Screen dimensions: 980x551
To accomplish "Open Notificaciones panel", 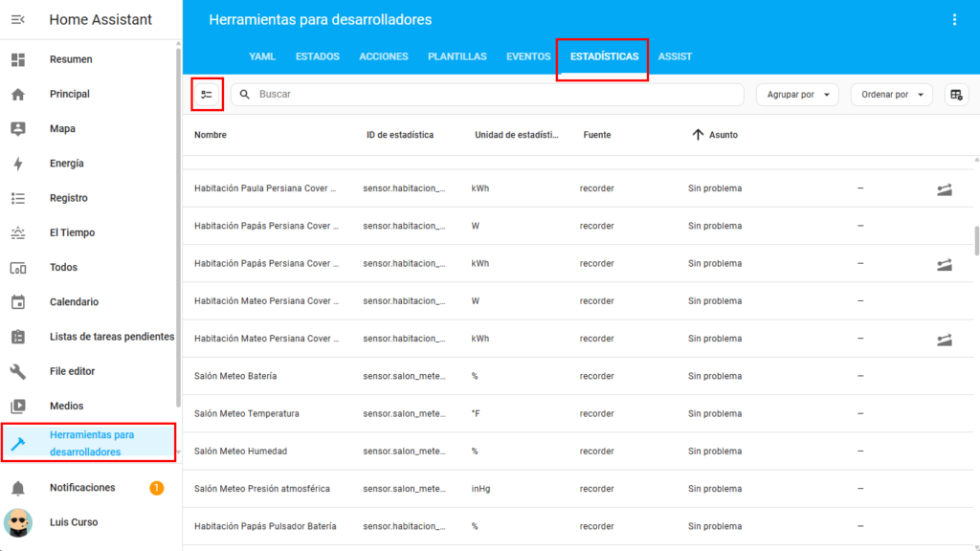I will (x=82, y=488).
